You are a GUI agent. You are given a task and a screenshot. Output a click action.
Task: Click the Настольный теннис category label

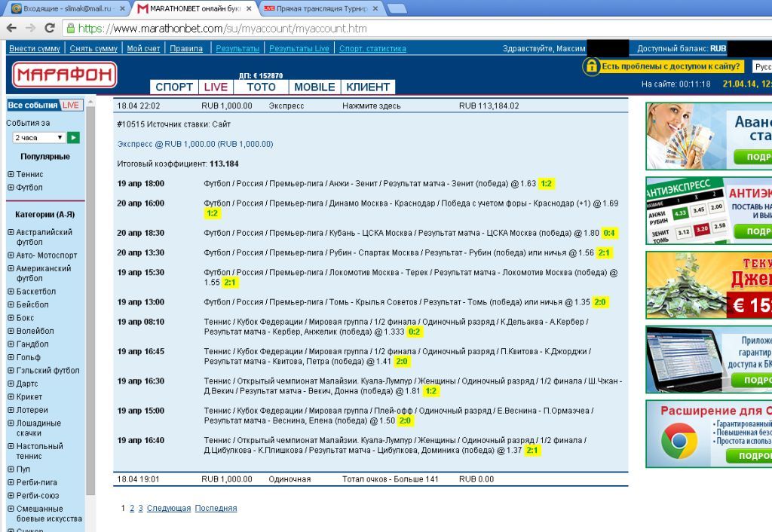coord(39,451)
